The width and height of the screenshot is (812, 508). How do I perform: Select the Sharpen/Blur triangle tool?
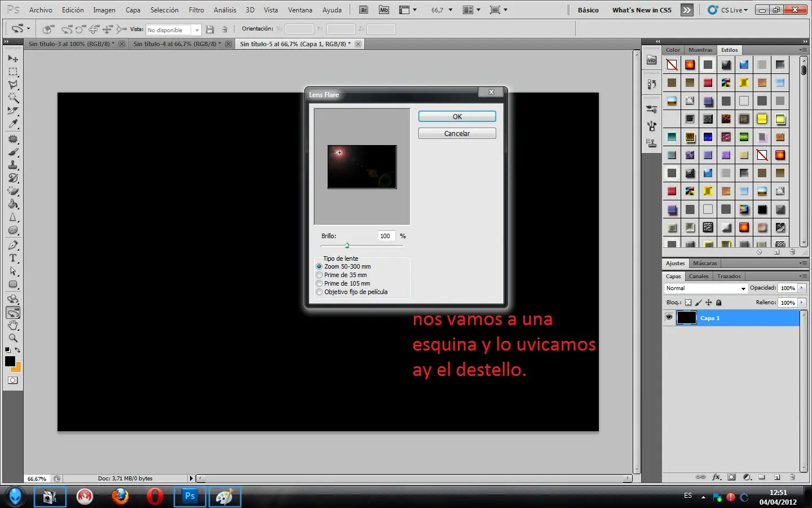13,217
